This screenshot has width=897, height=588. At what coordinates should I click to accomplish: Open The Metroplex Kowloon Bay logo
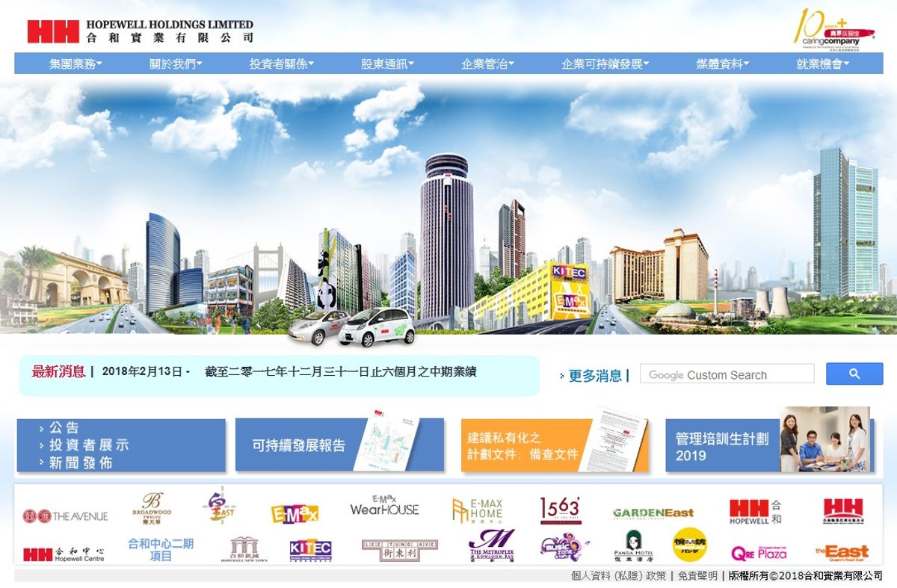click(492, 545)
